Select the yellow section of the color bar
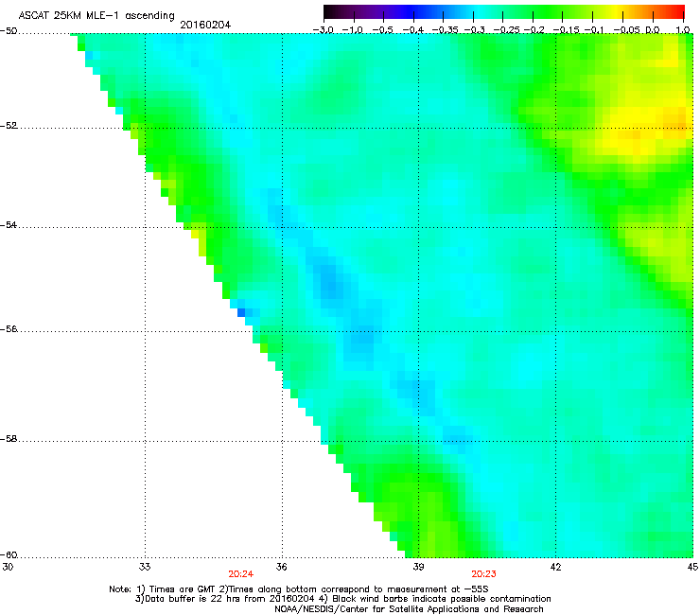 619,11
